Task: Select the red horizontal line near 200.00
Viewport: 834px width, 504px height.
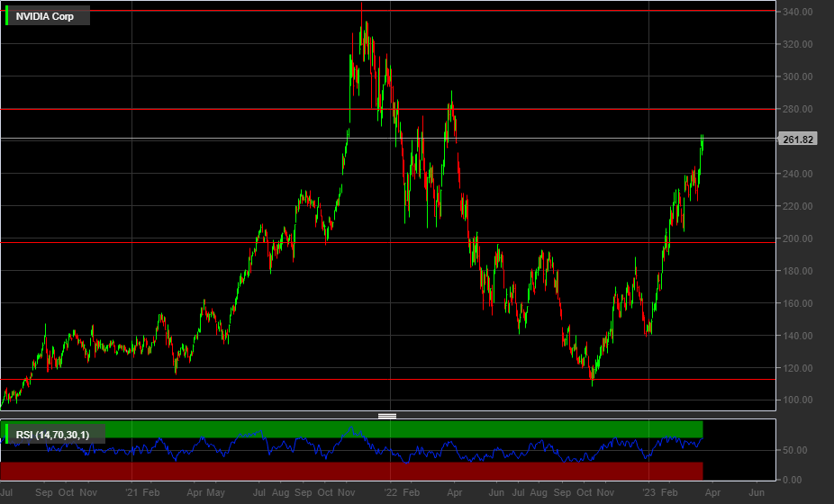Action: 388,242
